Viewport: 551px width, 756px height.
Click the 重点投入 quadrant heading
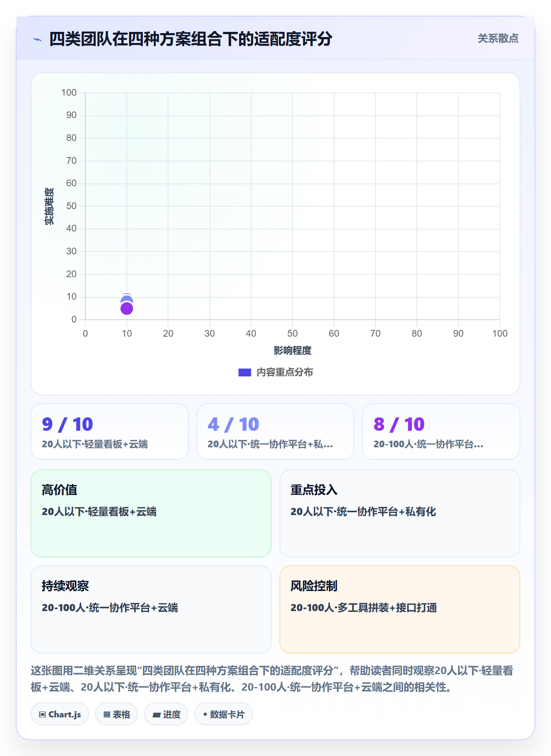point(314,490)
